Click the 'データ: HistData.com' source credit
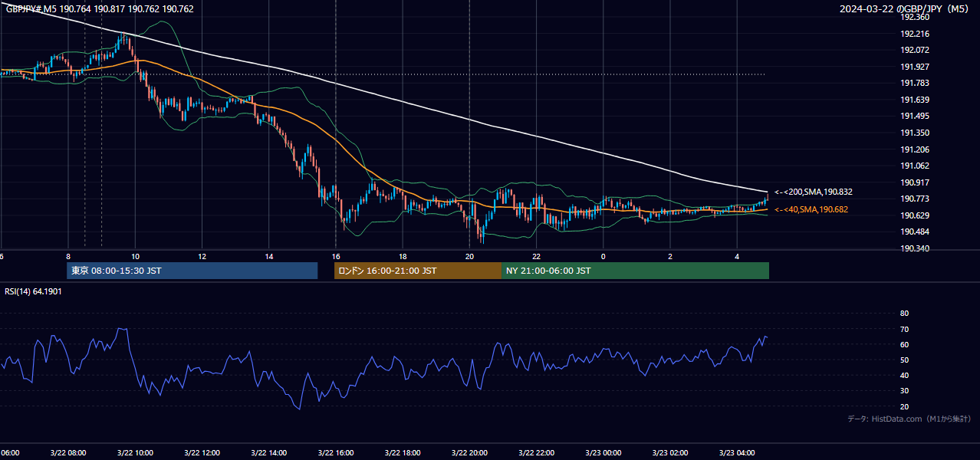The height and width of the screenshot is (460, 980). (909, 419)
